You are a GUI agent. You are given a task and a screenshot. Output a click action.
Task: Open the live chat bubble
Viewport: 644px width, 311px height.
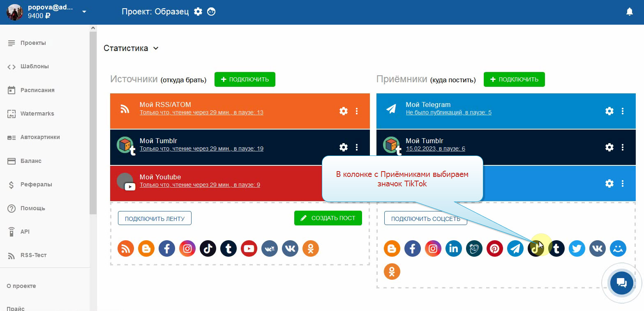click(621, 283)
